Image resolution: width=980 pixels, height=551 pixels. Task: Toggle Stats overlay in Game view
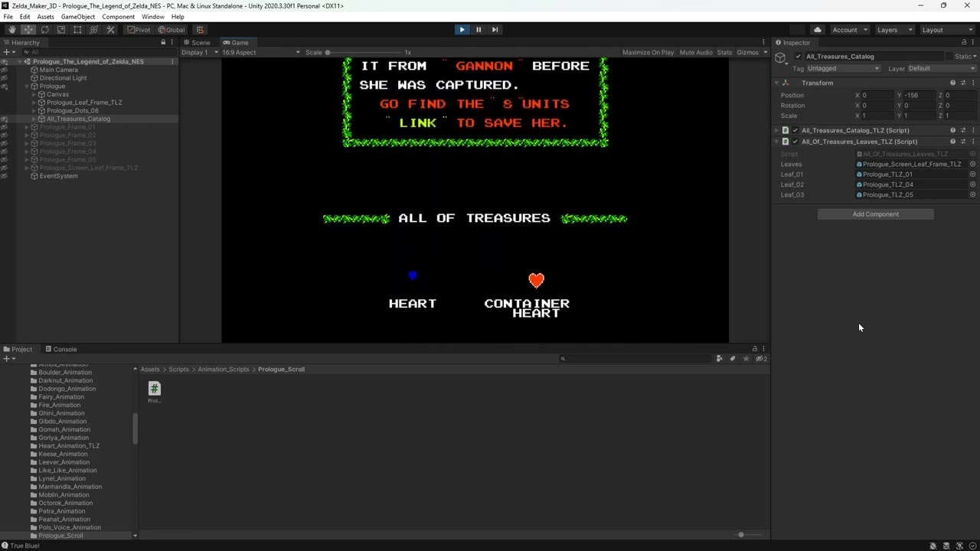pos(724,53)
